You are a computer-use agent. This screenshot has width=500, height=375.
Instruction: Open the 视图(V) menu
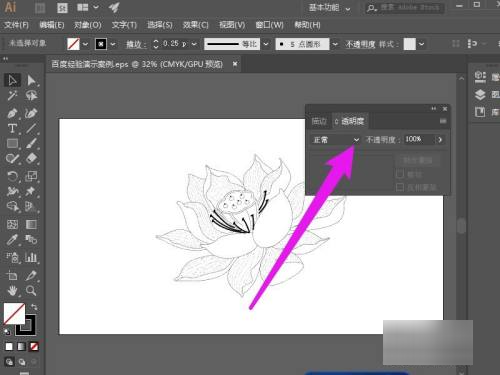pos(232,25)
